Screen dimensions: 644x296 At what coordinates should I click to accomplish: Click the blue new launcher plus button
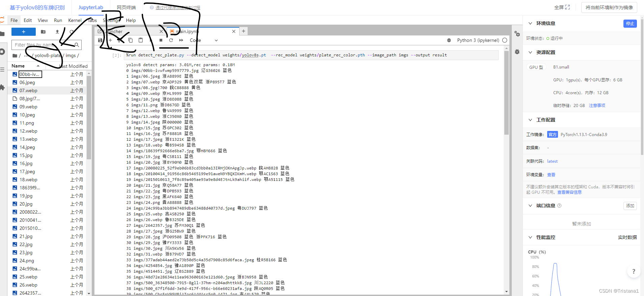(24, 32)
